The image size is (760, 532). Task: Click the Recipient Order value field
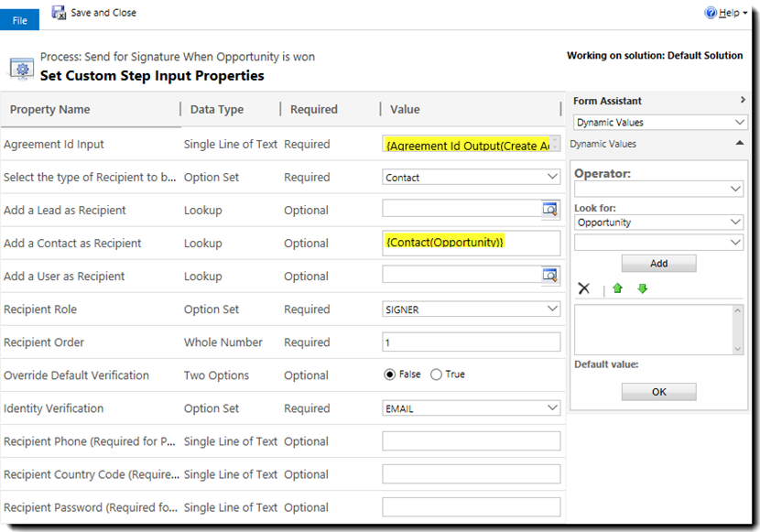(472, 342)
